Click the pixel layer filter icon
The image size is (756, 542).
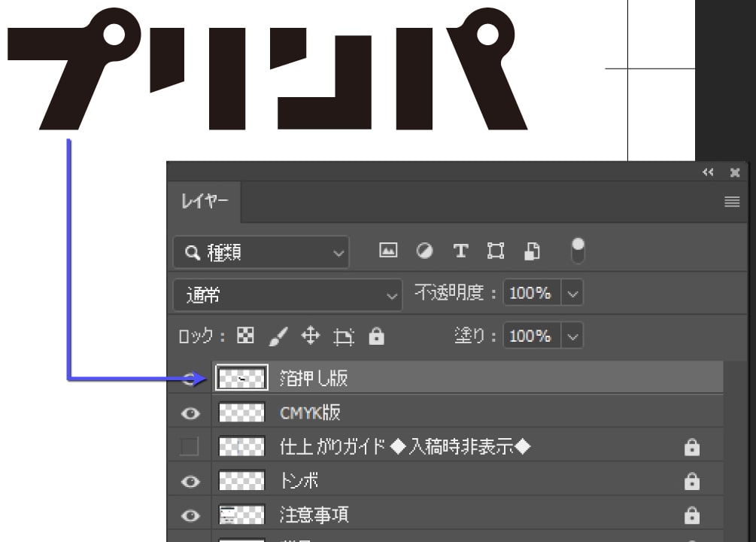click(388, 251)
